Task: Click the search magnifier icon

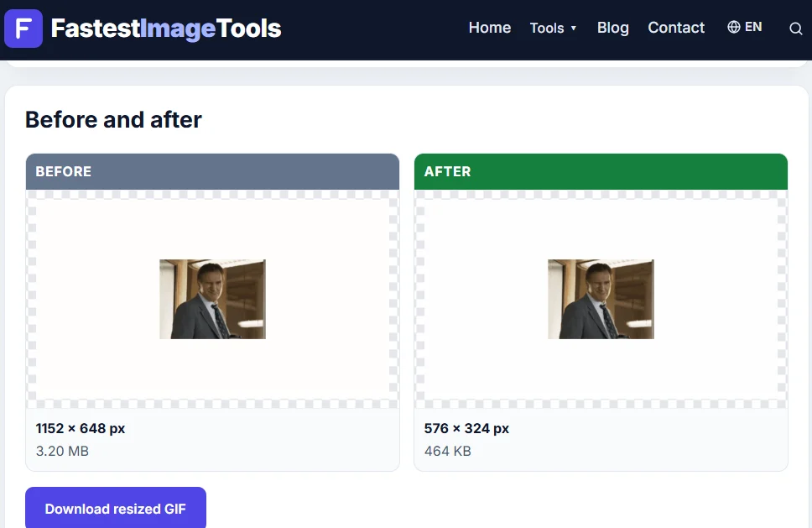Action: (795, 29)
